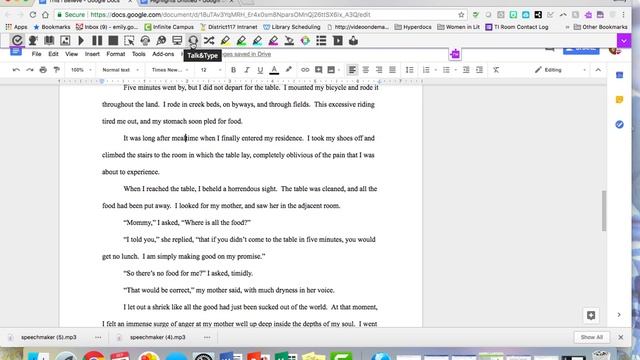
Task: Select the Paint format tool
Action: (x=56, y=70)
